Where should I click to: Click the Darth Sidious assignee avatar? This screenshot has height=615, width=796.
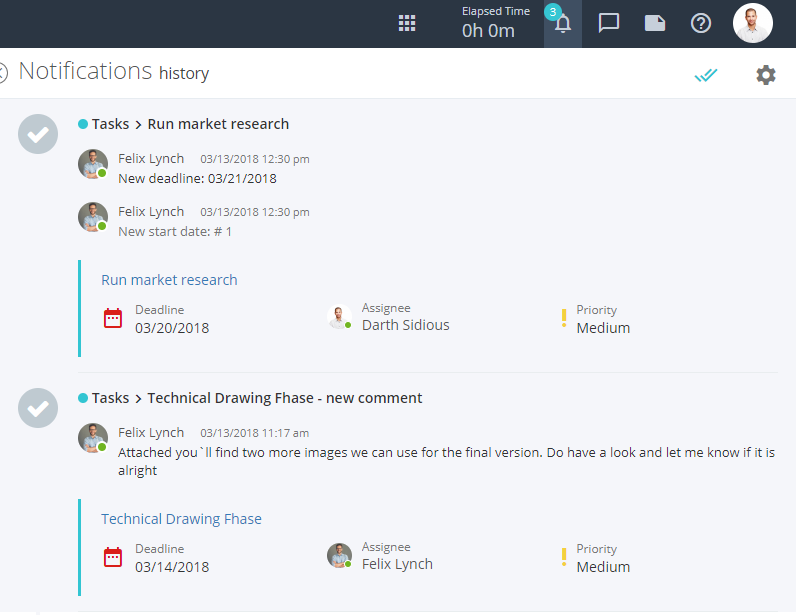click(x=340, y=317)
